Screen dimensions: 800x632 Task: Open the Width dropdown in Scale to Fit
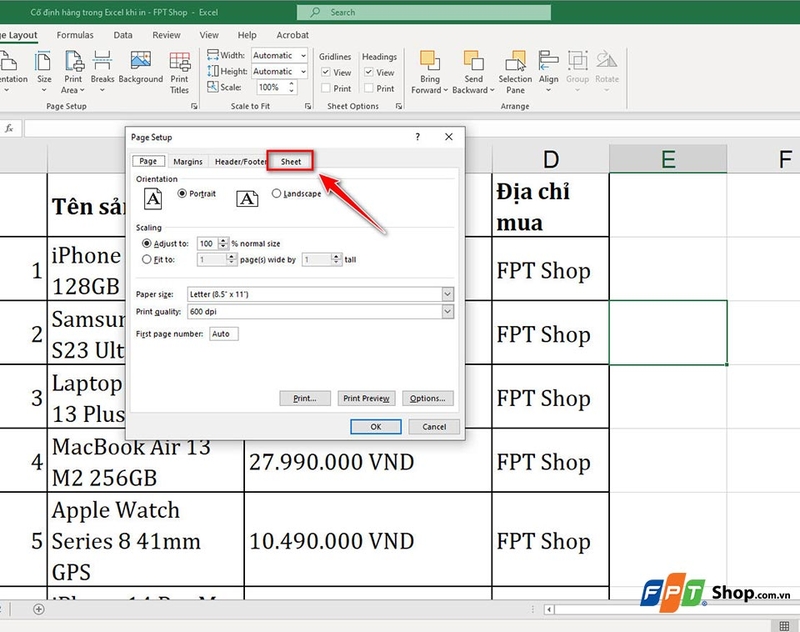[304, 55]
